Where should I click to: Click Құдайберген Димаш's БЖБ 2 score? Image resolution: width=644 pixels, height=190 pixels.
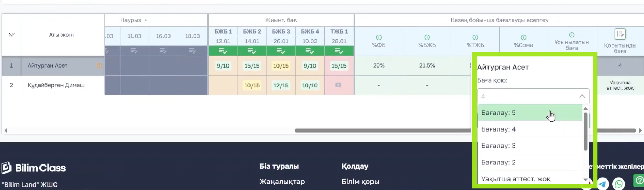[x=252, y=85]
